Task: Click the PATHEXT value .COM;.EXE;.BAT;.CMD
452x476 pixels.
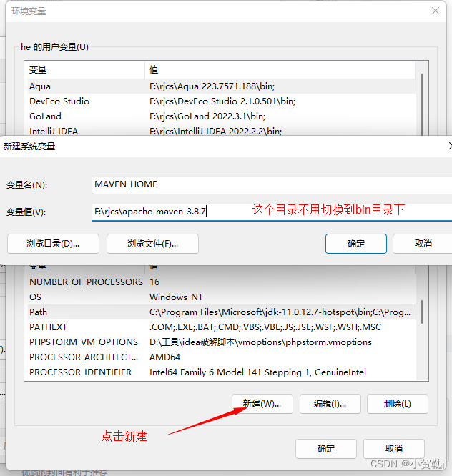Action: (x=265, y=327)
